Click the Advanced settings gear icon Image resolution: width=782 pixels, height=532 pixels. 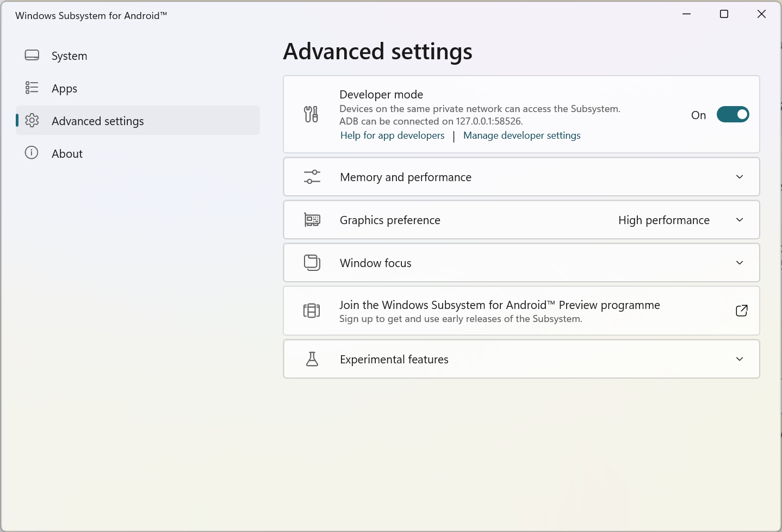pyautogui.click(x=32, y=120)
